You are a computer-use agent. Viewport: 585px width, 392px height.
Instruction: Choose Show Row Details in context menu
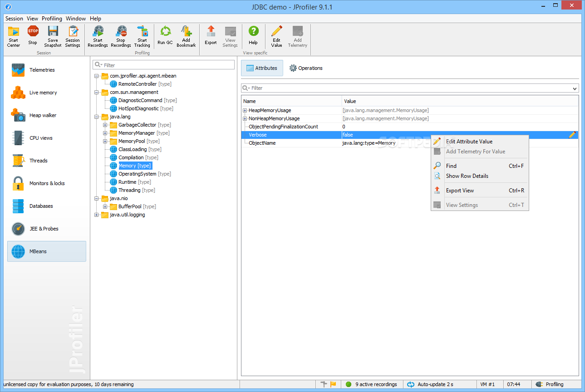480,176
